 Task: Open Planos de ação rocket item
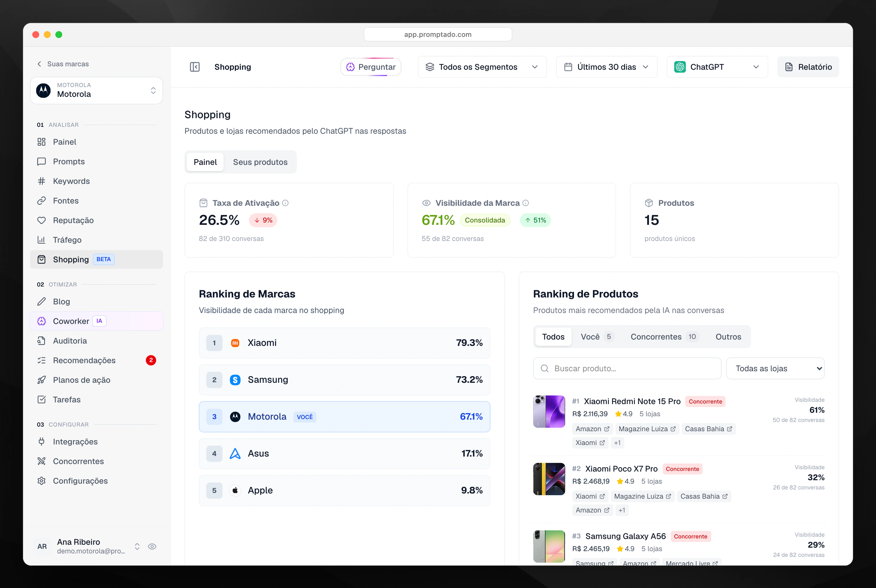pos(96,380)
